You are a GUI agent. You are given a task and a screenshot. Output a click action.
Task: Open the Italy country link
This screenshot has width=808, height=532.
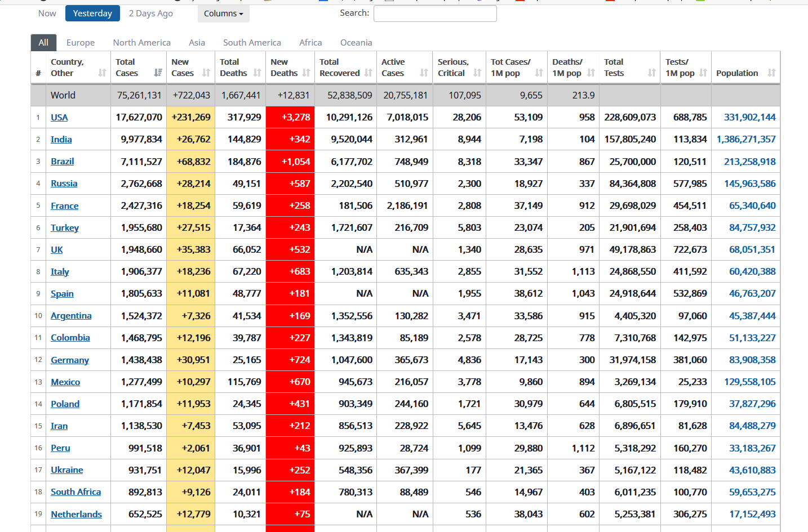(x=60, y=272)
